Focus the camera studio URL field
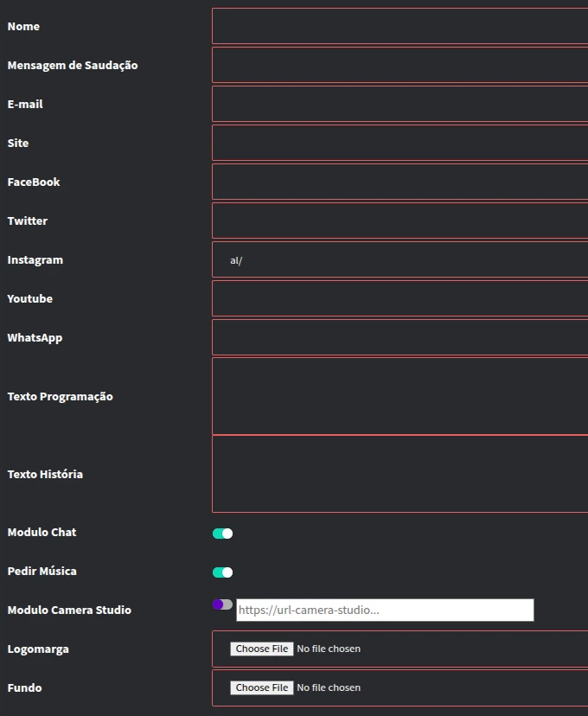This screenshot has width=588, height=716. tap(385, 610)
